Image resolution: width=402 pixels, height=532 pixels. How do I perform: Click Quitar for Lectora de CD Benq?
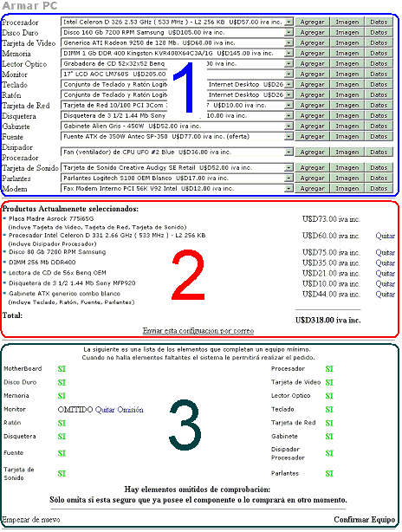pyautogui.click(x=385, y=274)
